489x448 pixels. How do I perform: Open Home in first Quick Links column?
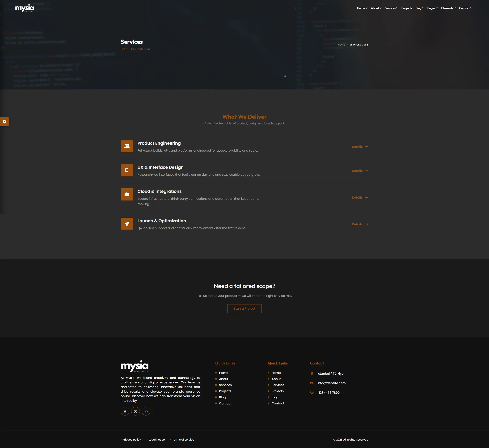click(223, 373)
